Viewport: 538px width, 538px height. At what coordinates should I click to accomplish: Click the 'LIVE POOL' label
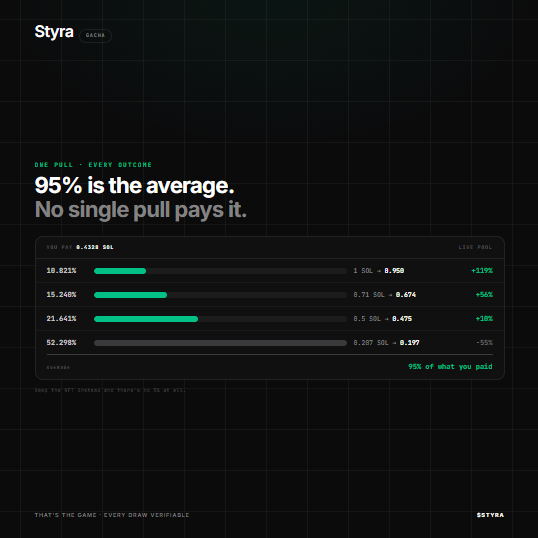tap(475, 247)
